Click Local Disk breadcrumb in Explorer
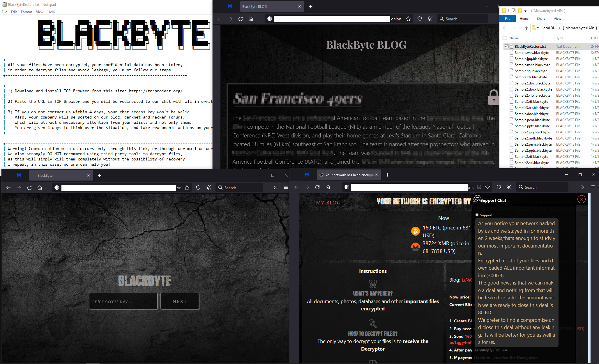Screen dimensions: 599x364 point(549,28)
